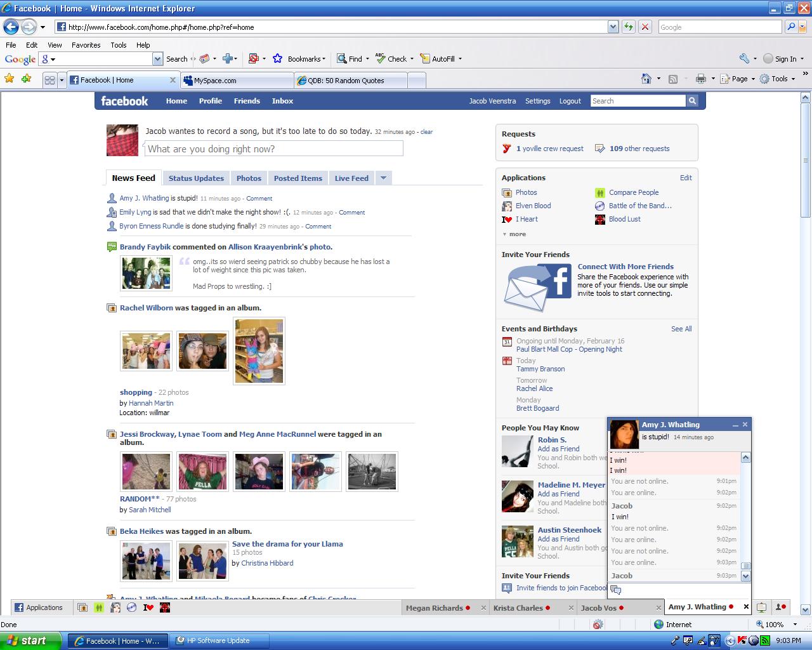The height and width of the screenshot is (650, 812).
Task: Open the chat notifications icon in bottom bar
Action: coord(761,607)
